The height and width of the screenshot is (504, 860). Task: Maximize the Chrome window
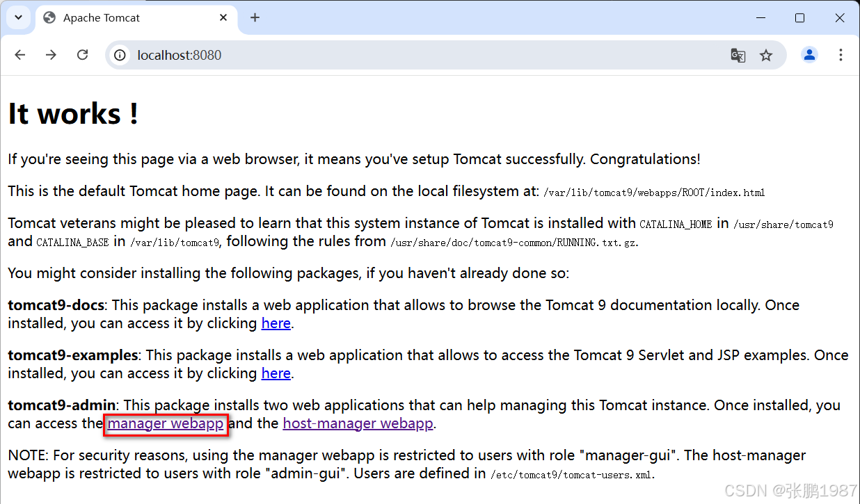tap(799, 18)
